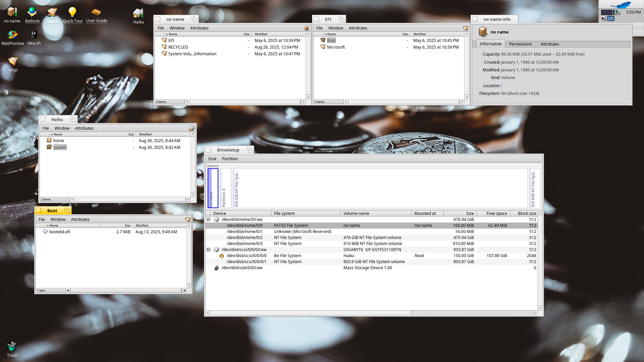The width and height of the screenshot is (644, 362).
Task: Click the idea.sh script icon
Action: point(34,35)
